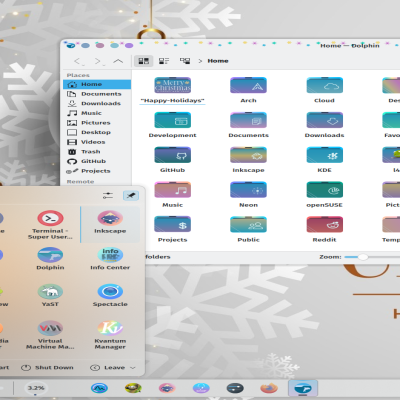Open Documents in Places sidebar

pyautogui.click(x=97, y=94)
